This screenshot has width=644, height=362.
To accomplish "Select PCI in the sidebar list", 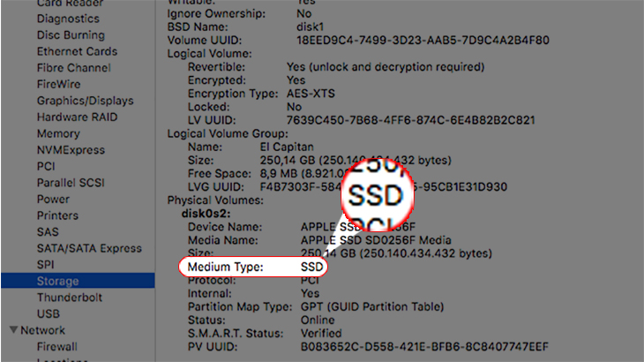I will [x=46, y=167].
